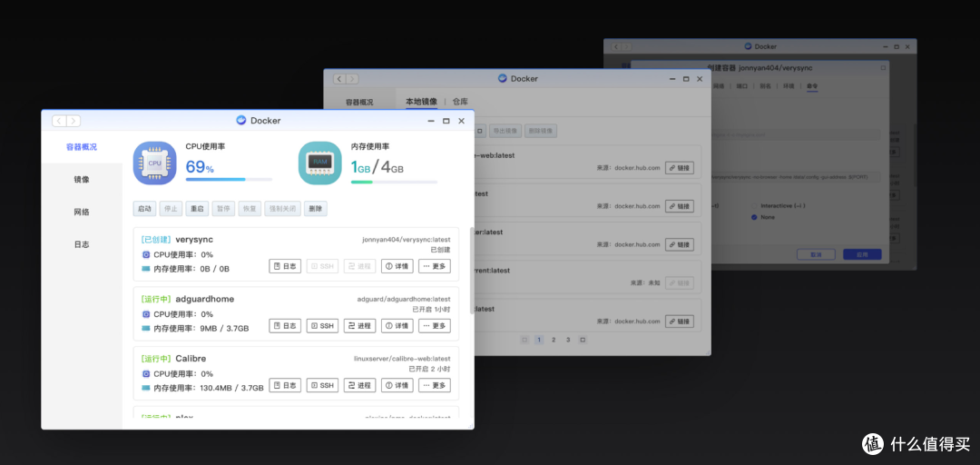Image resolution: width=980 pixels, height=465 pixels.
Task: Click 链接 link icon for er:latest image
Action: [680, 244]
